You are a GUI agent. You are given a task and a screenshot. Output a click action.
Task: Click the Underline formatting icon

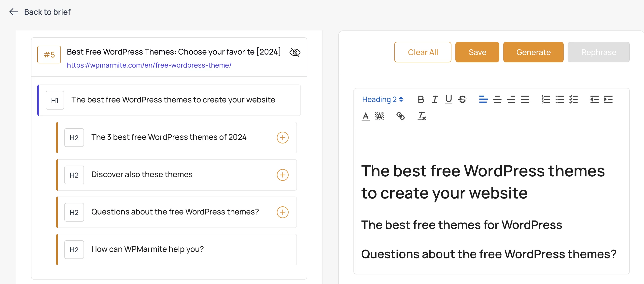[448, 99]
